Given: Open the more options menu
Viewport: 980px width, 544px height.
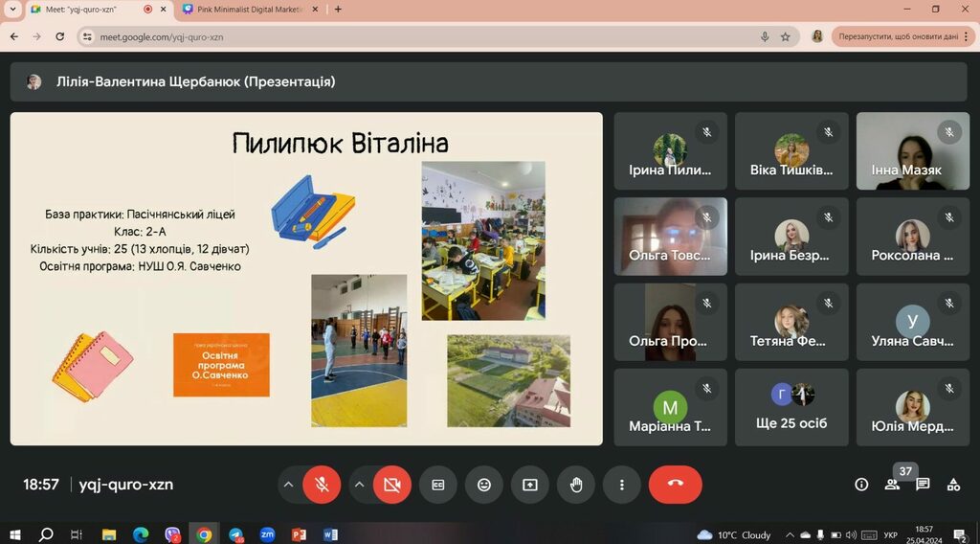Looking at the screenshot, I should (x=621, y=485).
